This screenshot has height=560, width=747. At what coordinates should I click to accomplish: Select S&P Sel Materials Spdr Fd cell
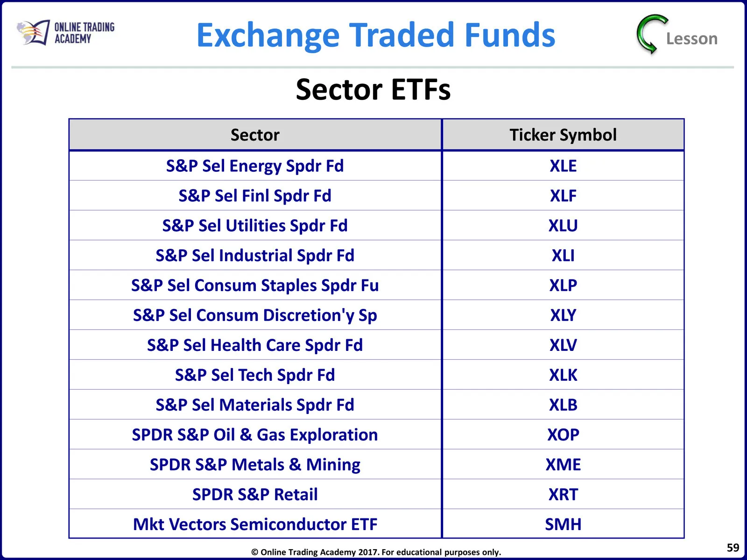coord(255,405)
